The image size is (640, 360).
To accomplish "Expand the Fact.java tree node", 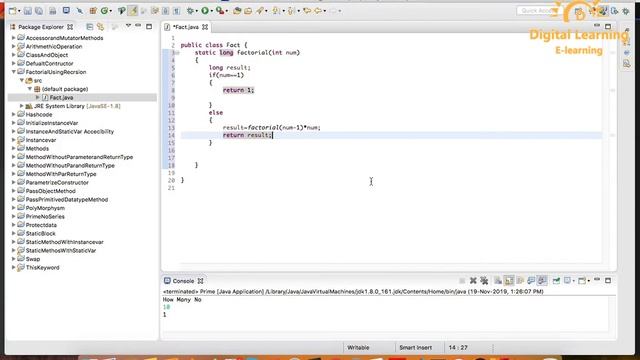I will tap(38, 98).
